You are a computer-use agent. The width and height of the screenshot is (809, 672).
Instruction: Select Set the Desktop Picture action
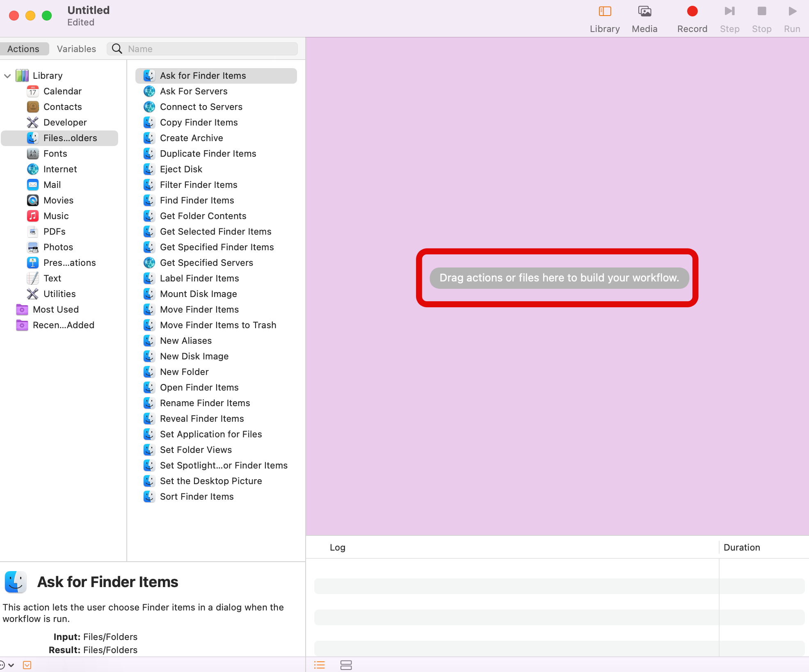point(211,481)
